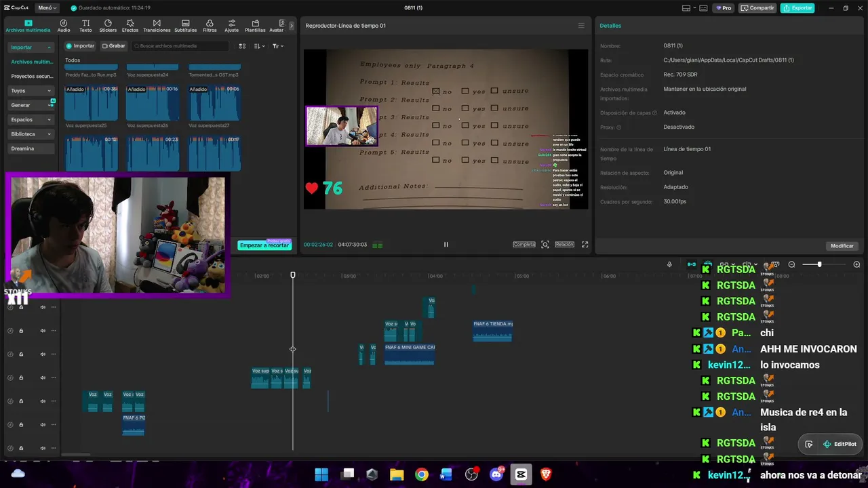Open the player's focus scan icon
The width and height of the screenshot is (868, 488).
(545, 245)
